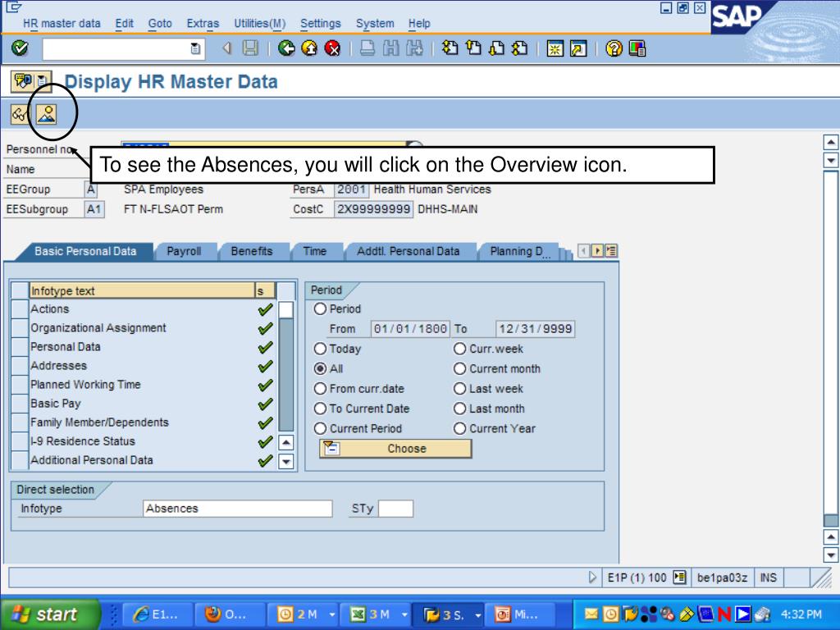Open dropdown menu beside title icon
840x630 pixels.
[x=44, y=81]
